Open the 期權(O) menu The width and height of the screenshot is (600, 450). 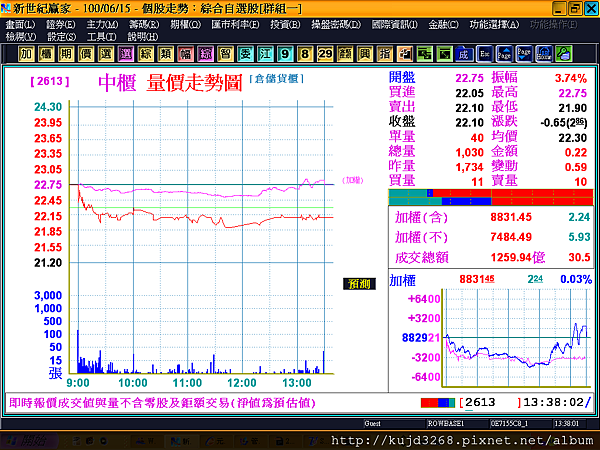(x=186, y=25)
